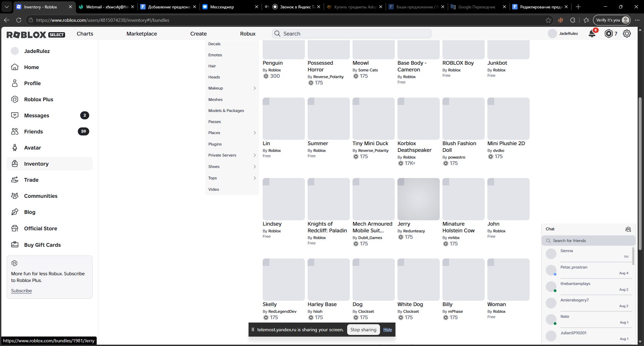
Task: Open the settings gear in Roblox header
Action: tap(627, 34)
